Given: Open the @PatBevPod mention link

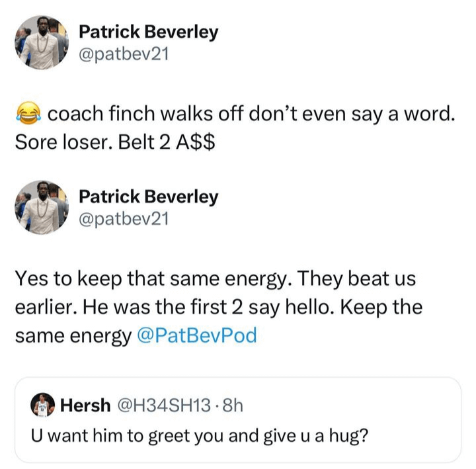Looking at the screenshot, I should [x=196, y=335].
